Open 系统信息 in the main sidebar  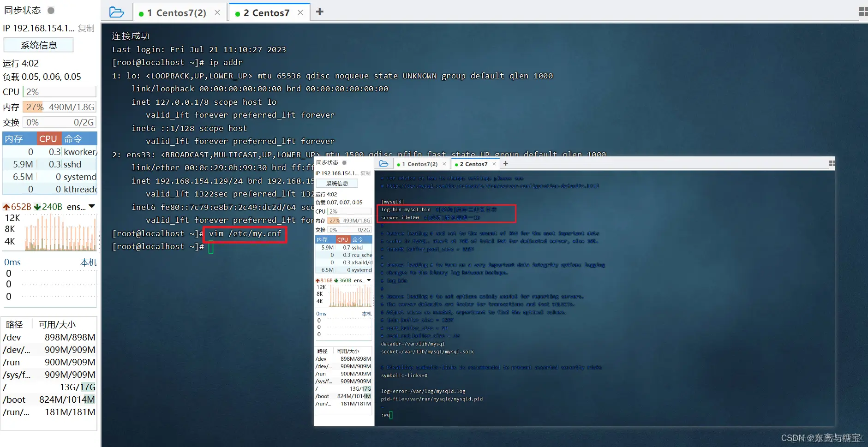(39, 45)
